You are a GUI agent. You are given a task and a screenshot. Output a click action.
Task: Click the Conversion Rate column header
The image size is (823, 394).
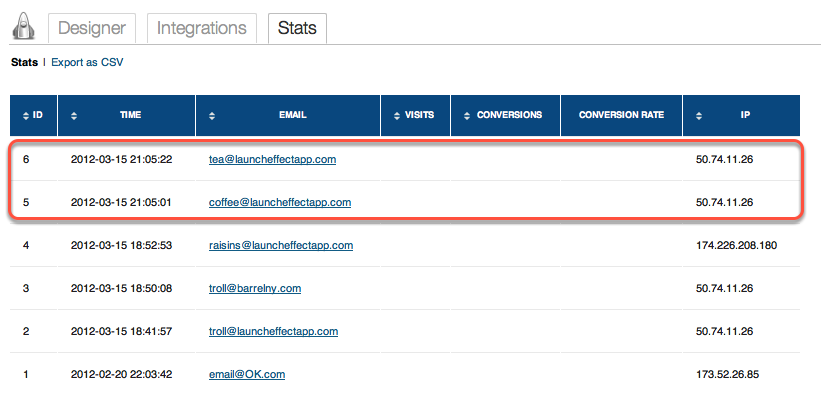[x=621, y=115]
